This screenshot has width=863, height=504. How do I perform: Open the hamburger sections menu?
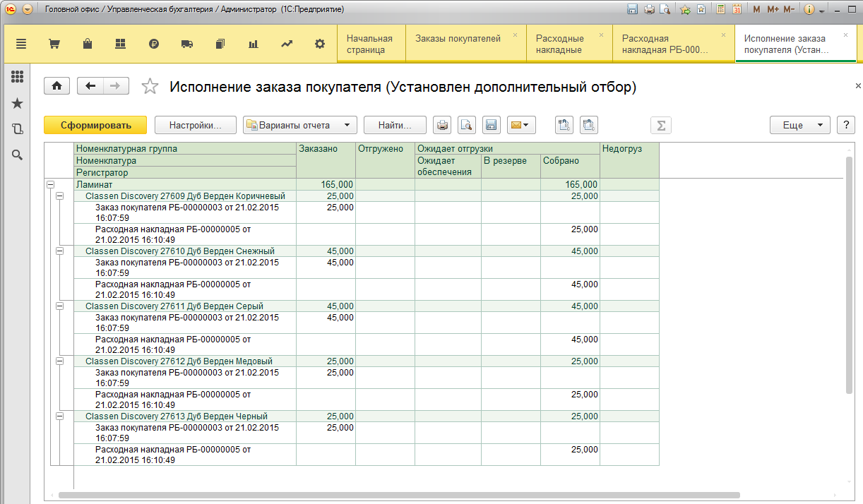point(21,44)
